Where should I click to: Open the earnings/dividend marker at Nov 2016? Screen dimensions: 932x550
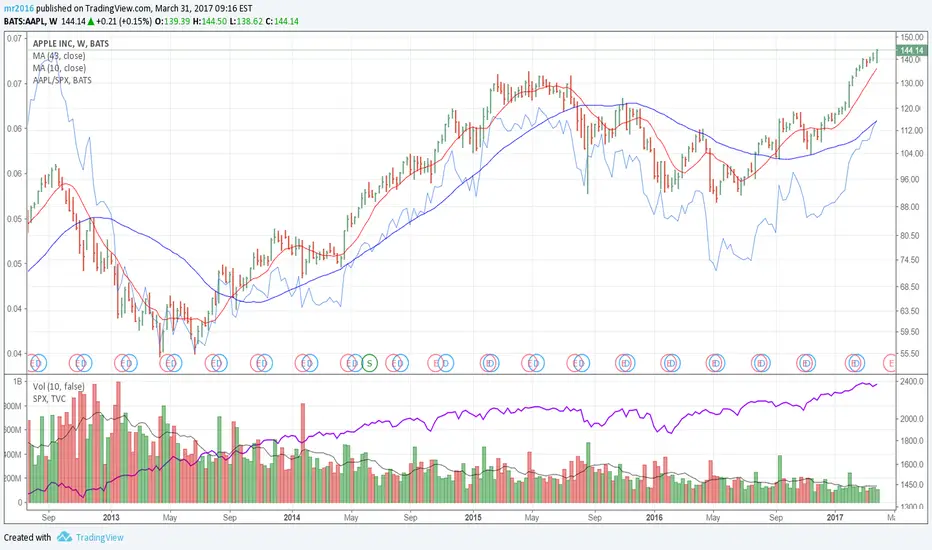point(806,363)
